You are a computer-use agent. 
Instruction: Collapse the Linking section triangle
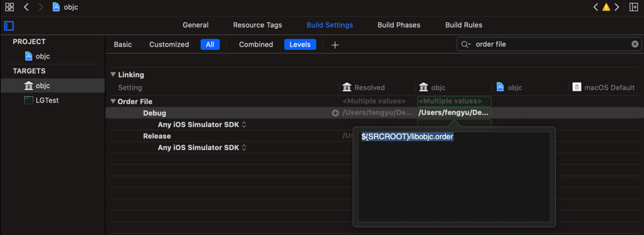tap(113, 74)
